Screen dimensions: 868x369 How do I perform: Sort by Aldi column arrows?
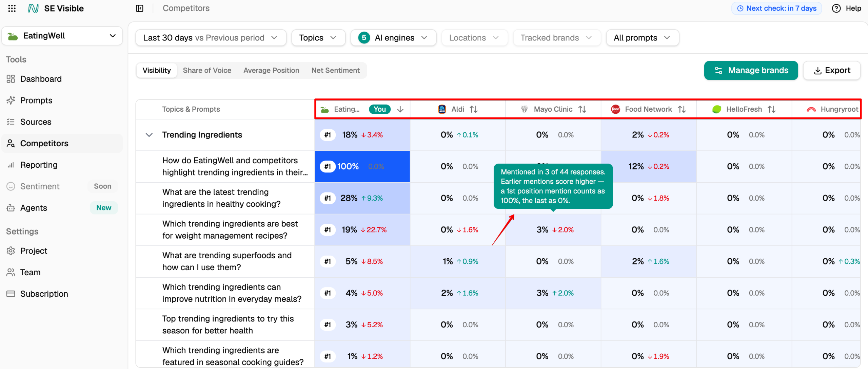pyautogui.click(x=474, y=109)
